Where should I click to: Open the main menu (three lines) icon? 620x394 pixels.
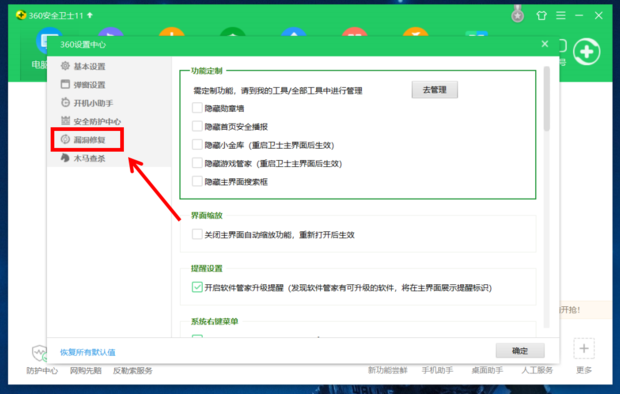[x=561, y=15]
